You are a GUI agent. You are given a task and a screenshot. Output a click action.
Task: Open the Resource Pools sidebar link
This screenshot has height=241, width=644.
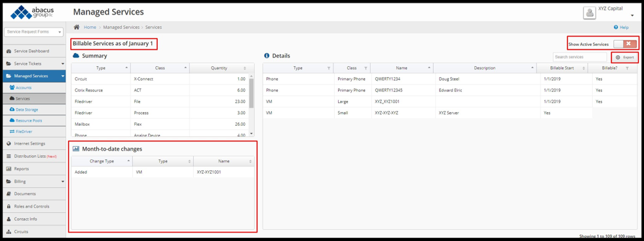(29, 120)
